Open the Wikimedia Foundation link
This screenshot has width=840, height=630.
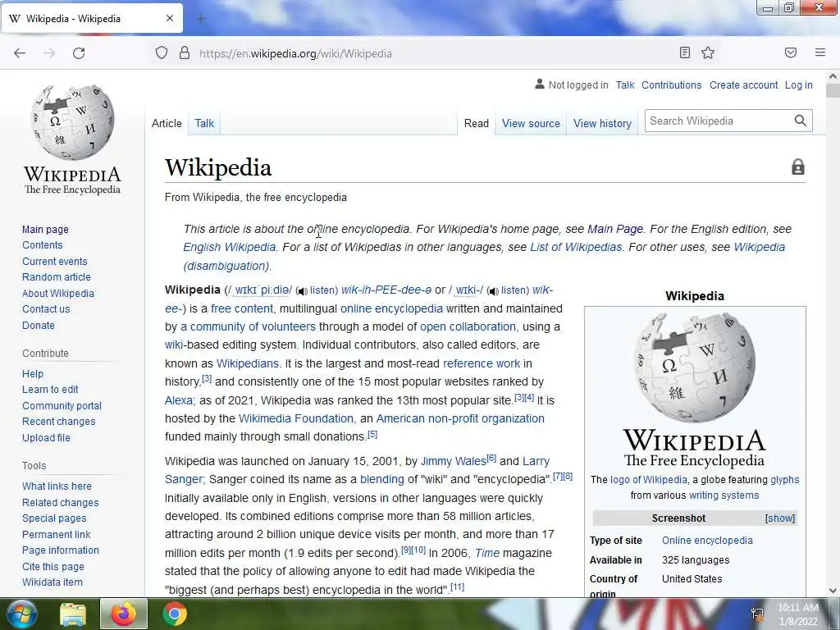pos(295,418)
